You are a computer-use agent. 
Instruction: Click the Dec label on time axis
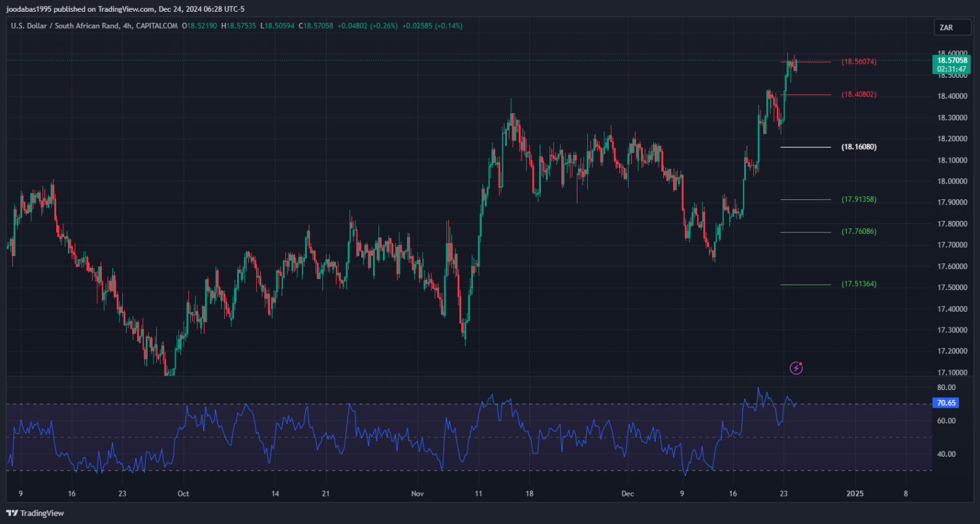point(627,494)
